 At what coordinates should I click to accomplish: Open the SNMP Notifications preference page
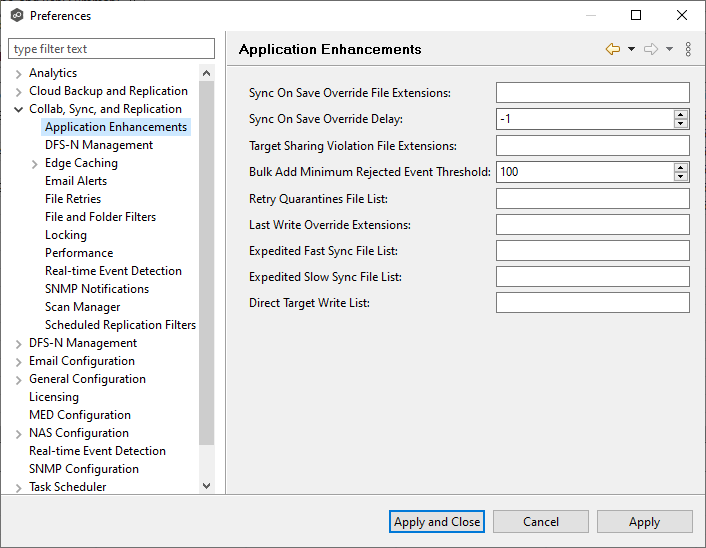[97, 289]
